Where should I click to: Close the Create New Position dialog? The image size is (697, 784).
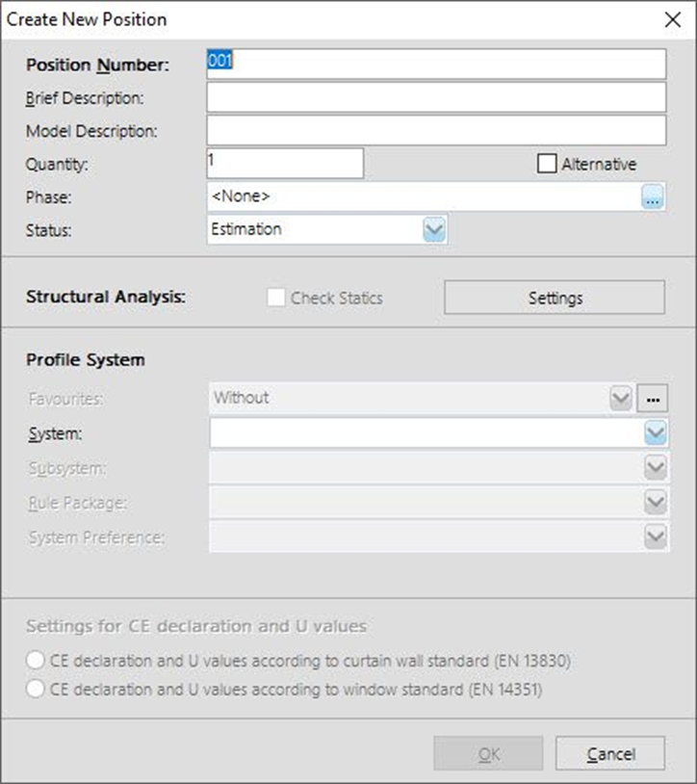[x=672, y=19]
